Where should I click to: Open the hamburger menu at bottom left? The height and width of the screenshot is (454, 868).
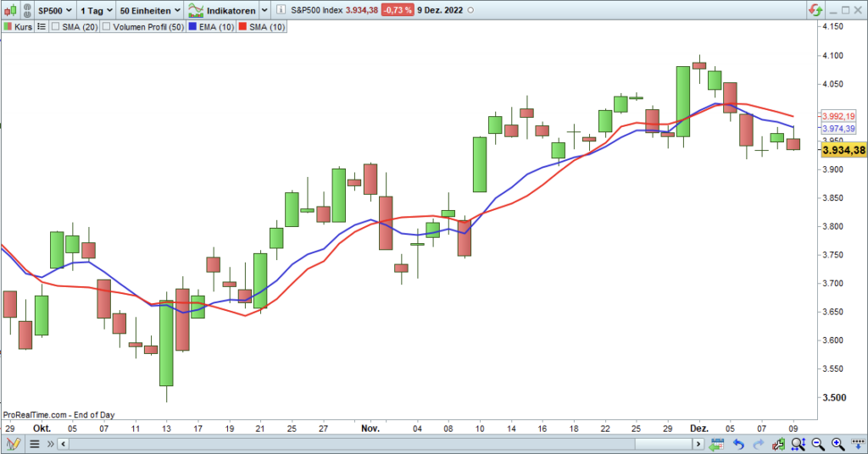point(35,444)
